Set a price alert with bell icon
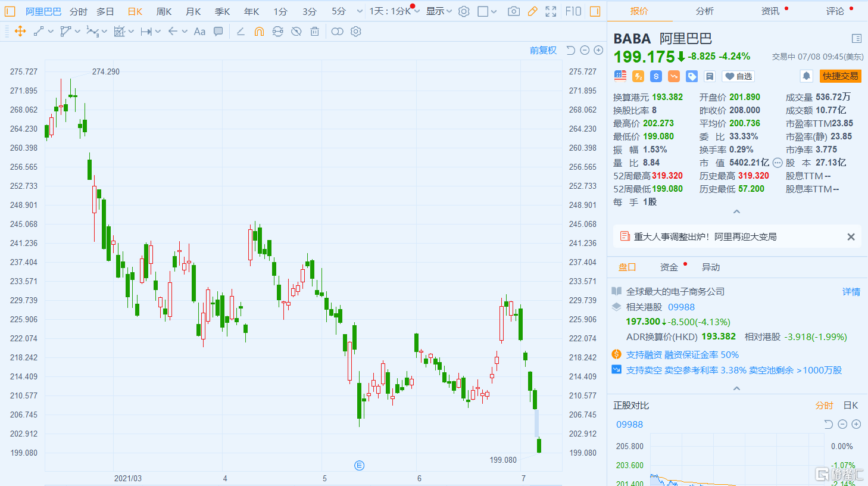 [x=806, y=76]
